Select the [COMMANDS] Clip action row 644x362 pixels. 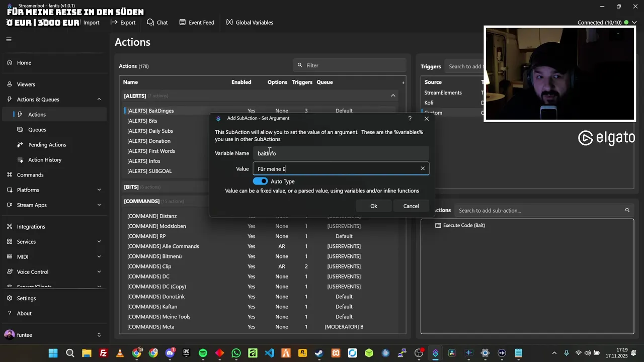coord(260,266)
